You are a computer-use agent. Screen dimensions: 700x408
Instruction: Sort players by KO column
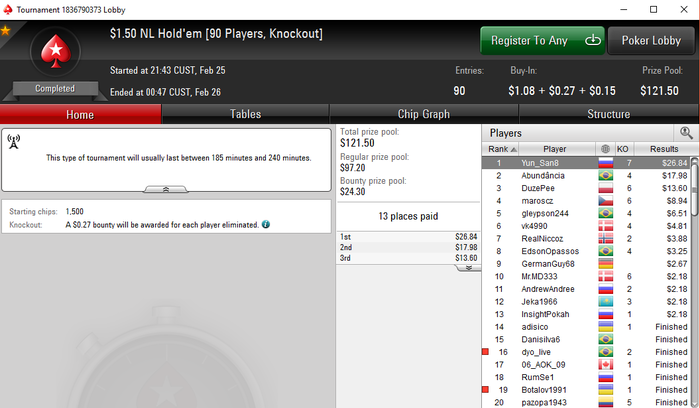coord(623,149)
